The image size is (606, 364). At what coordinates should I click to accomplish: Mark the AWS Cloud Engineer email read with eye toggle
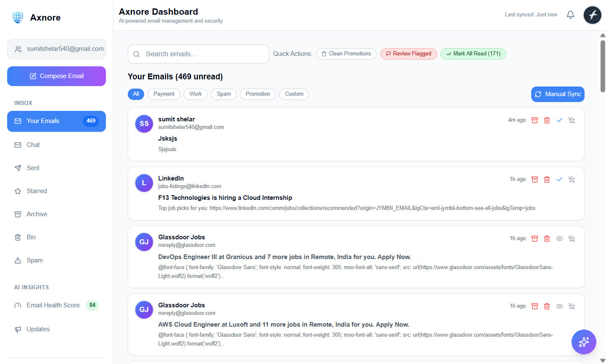559,306
